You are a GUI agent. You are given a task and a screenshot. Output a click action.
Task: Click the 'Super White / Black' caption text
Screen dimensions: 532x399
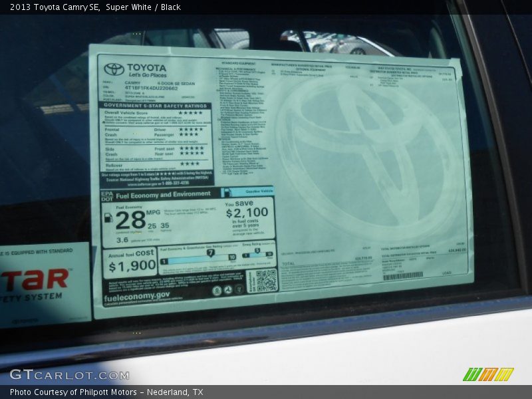143,7
